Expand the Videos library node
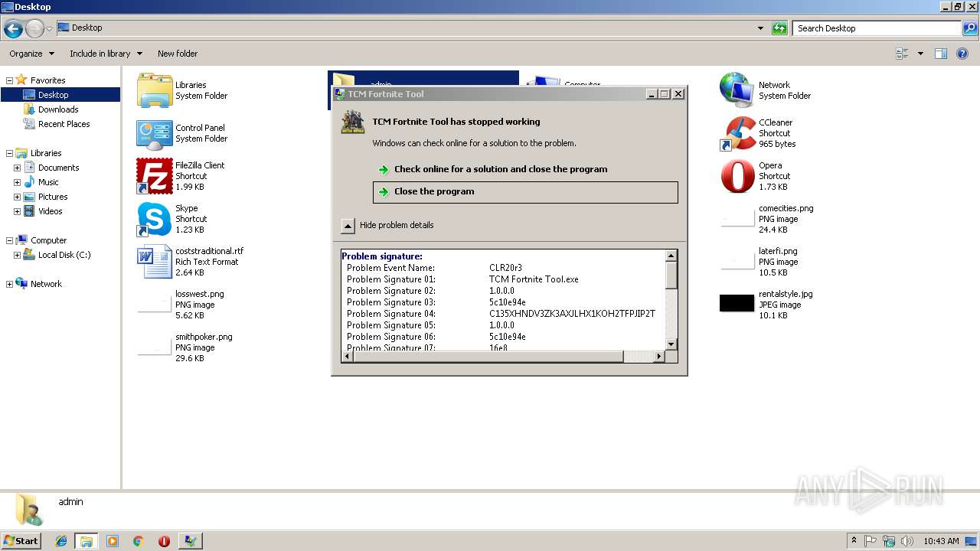 (x=17, y=211)
